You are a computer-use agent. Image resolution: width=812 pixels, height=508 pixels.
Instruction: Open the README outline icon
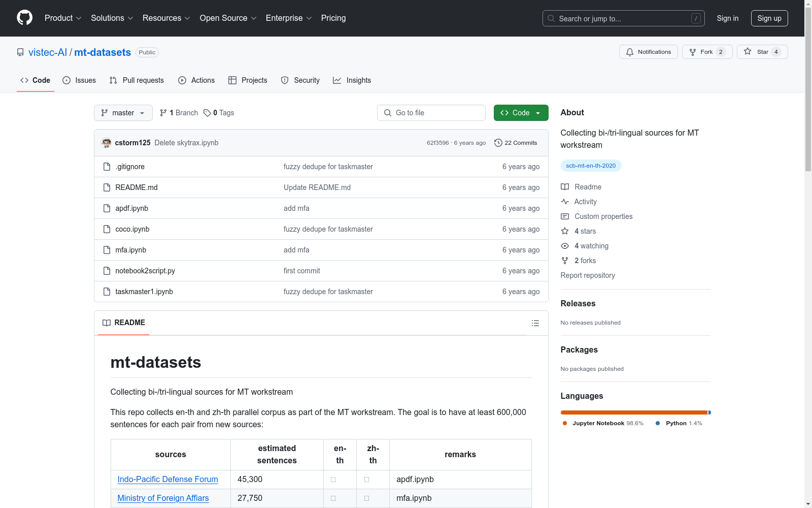pos(535,323)
